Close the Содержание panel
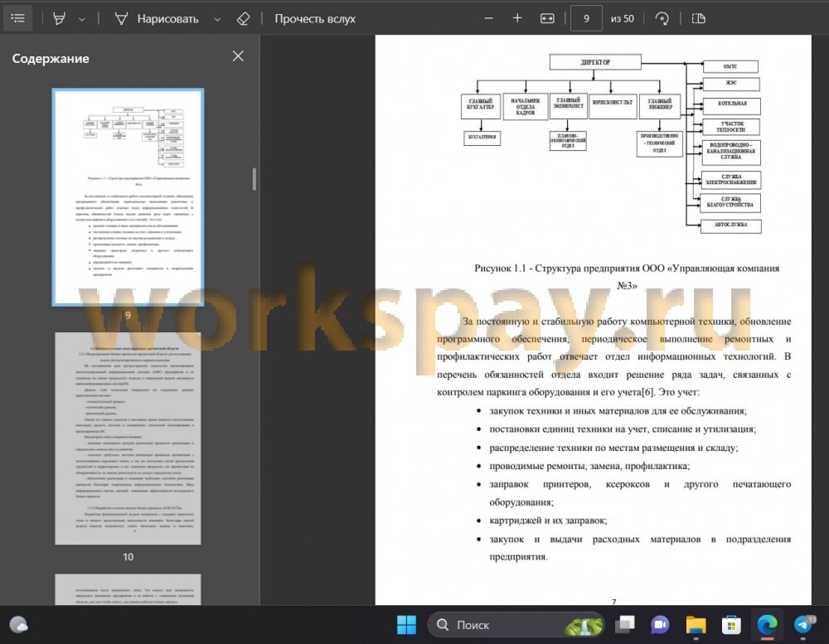Image resolution: width=829 pixels, height=644 pixels. pos(238,56)
